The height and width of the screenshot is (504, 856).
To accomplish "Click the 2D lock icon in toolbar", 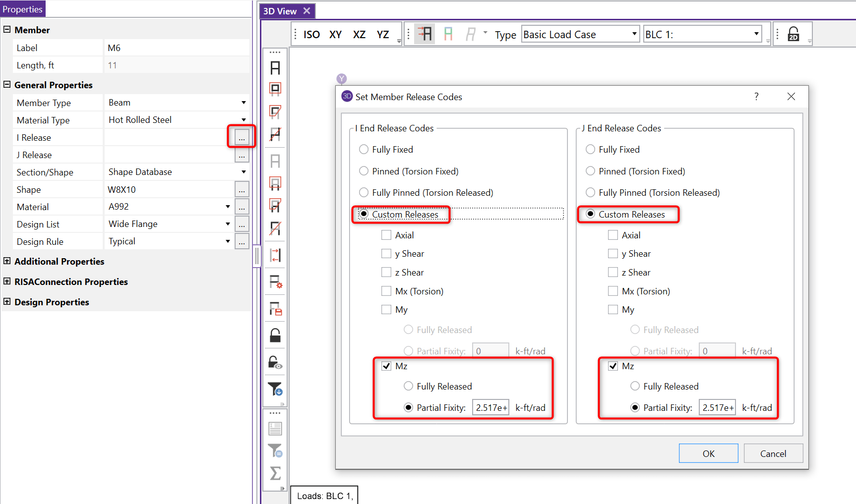I will point(793,34).
